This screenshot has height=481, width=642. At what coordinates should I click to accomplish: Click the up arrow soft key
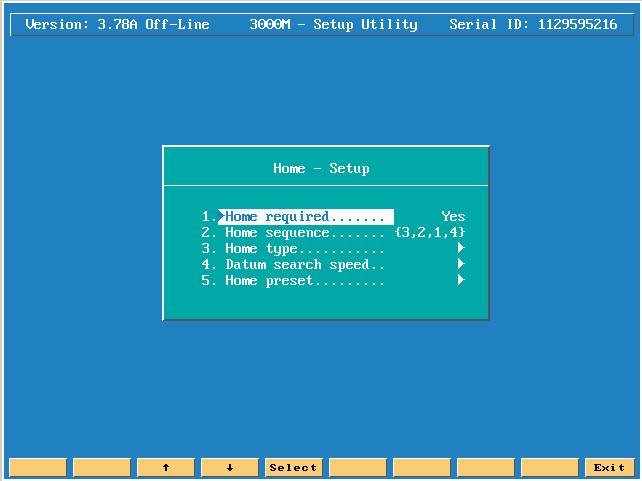pyautogui.click(x=166, y=467)
